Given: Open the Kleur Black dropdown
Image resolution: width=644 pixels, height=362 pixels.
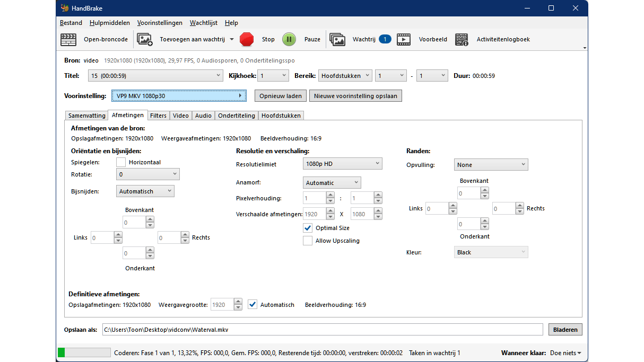Looking at the screenshot, I should point(491,252).
